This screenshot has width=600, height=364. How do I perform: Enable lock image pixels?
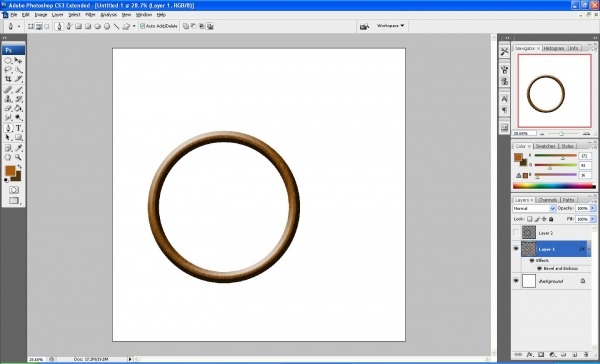(x=537, y=219)
